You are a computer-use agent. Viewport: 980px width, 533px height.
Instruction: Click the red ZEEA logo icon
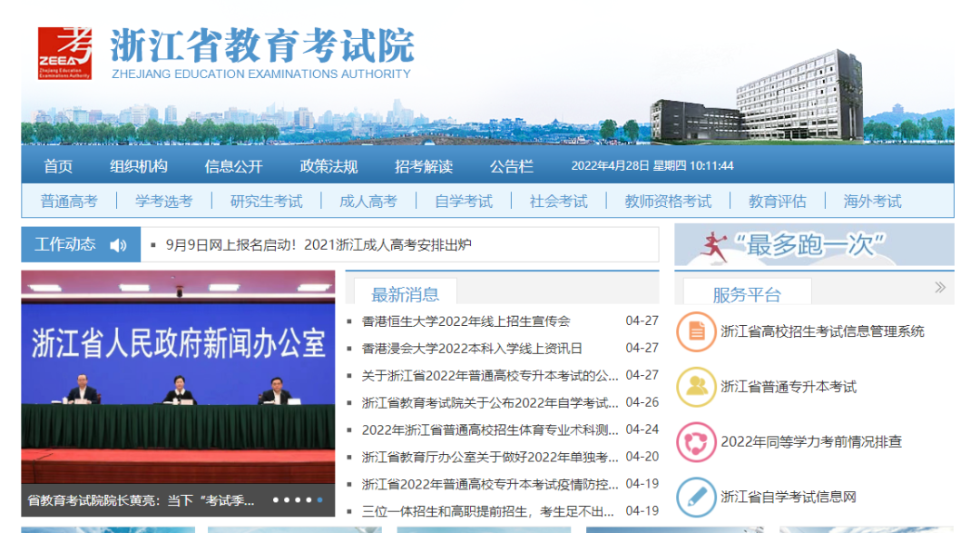coord(66,53)
